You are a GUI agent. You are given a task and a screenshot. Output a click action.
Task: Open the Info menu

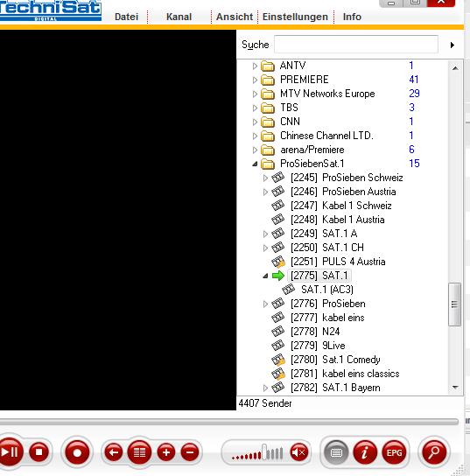(x=352, y=17)
